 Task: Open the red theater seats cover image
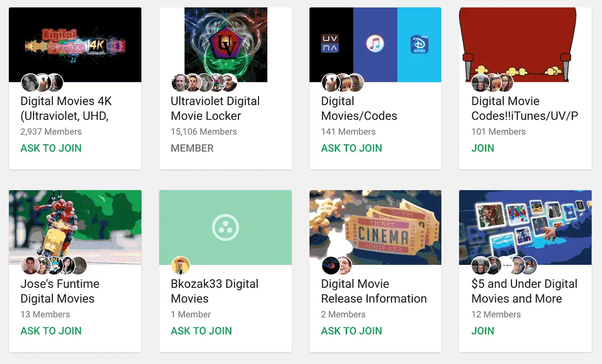tap(525, 45)
